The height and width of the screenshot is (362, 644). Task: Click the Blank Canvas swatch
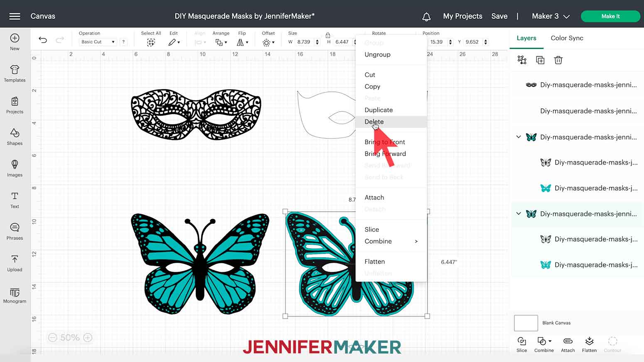[x=526, y=323]
